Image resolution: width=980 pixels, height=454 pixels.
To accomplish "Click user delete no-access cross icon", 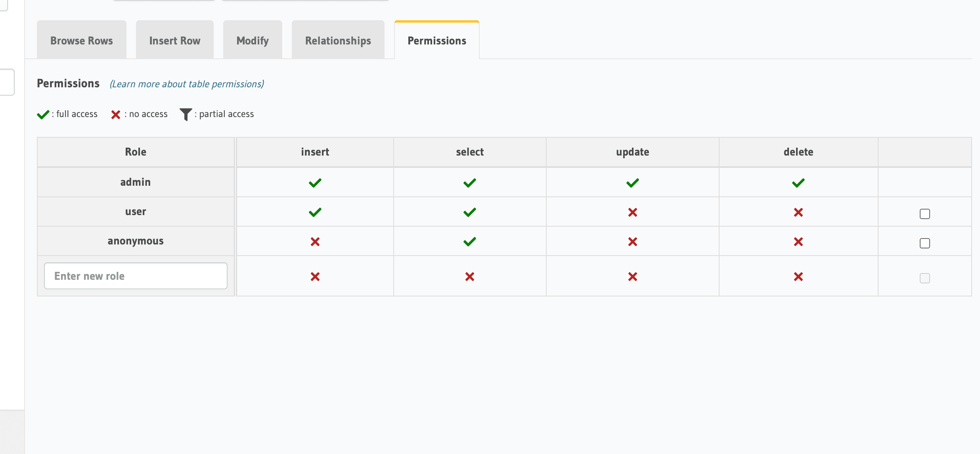I will coord(798,212).
